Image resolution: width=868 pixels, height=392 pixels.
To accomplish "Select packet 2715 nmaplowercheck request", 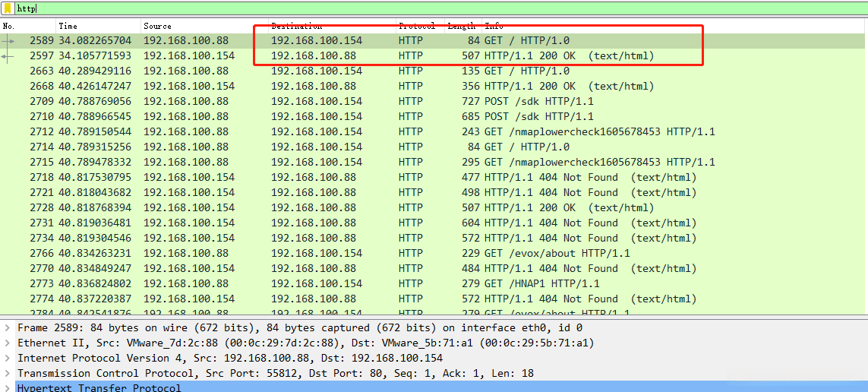I will (433, 163).
